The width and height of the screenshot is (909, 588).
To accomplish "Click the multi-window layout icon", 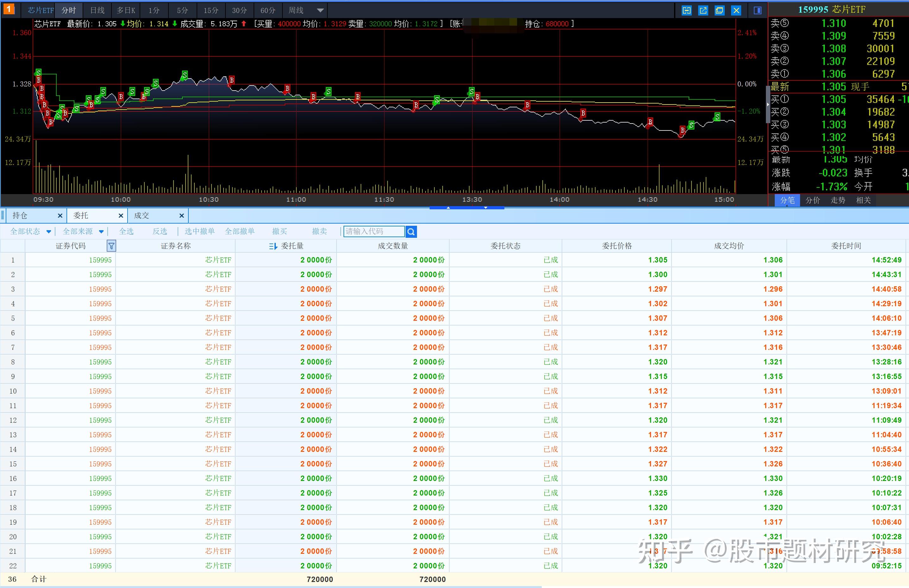I will click(x=720, y=10).
